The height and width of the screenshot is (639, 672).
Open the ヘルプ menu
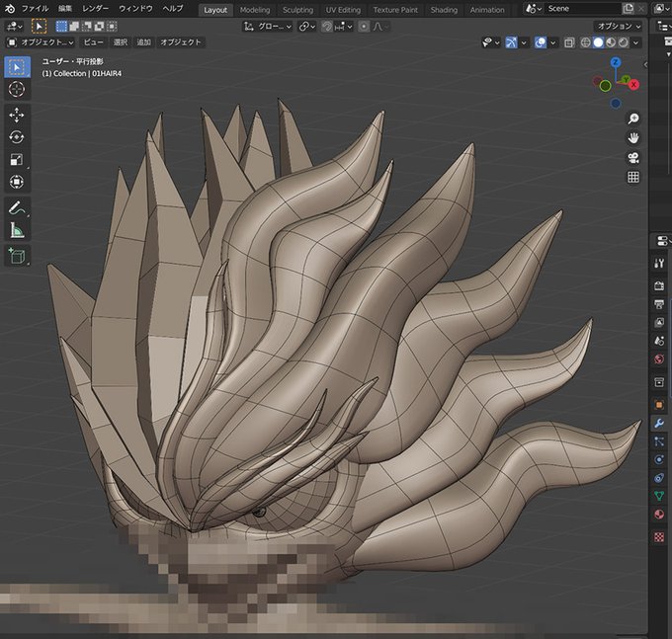173,9
